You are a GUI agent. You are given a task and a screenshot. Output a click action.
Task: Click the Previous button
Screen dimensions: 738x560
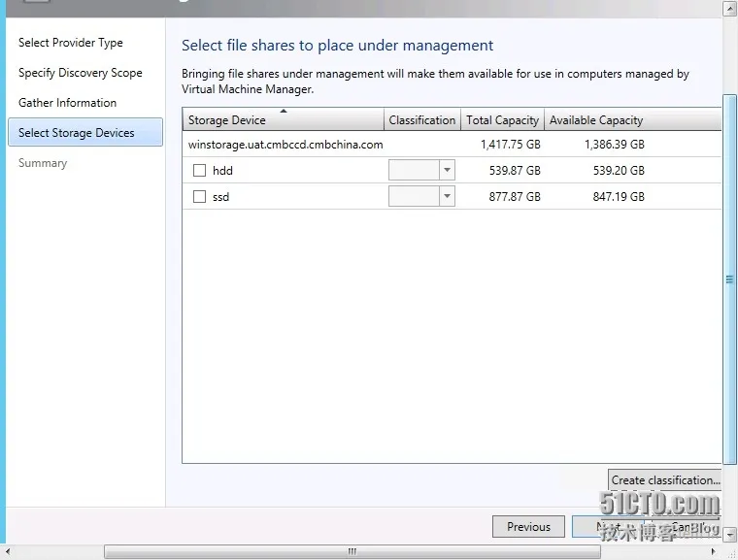[x=528, y=527]
